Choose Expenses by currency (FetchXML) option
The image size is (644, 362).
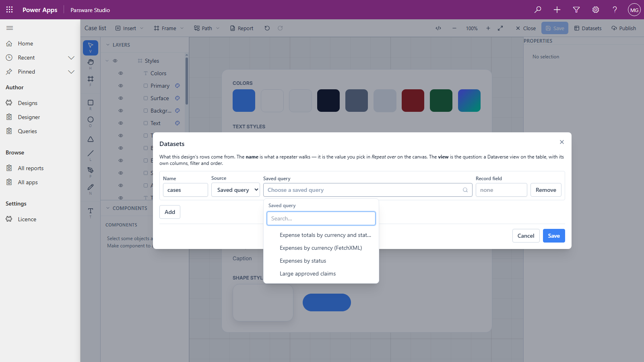pos(321,248)
